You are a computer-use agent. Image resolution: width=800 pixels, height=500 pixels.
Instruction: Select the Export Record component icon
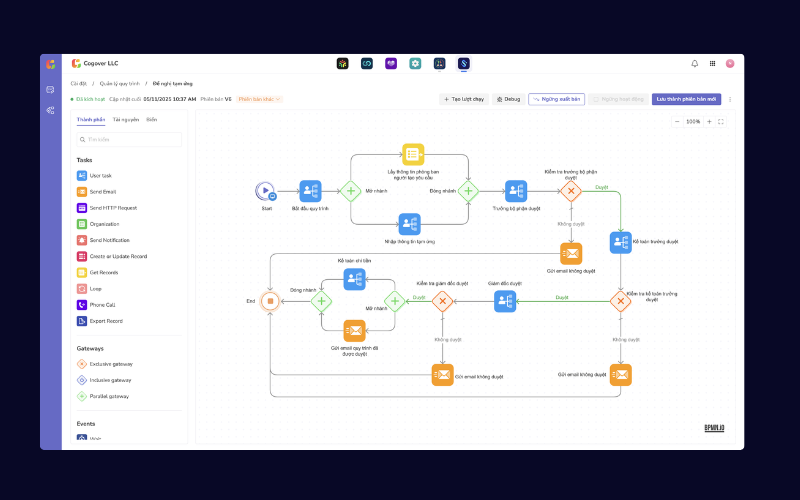tap(82, 321)
